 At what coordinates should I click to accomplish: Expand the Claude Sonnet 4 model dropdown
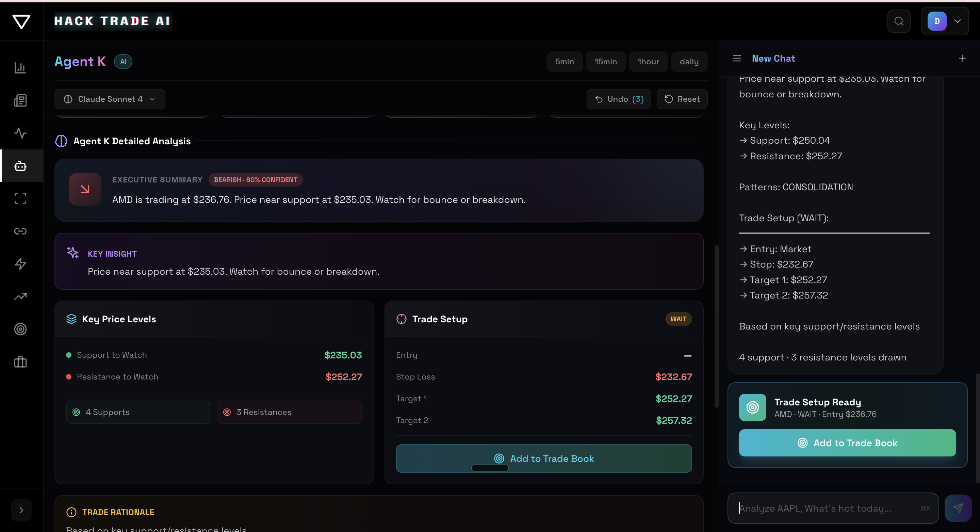coord(110,99)
